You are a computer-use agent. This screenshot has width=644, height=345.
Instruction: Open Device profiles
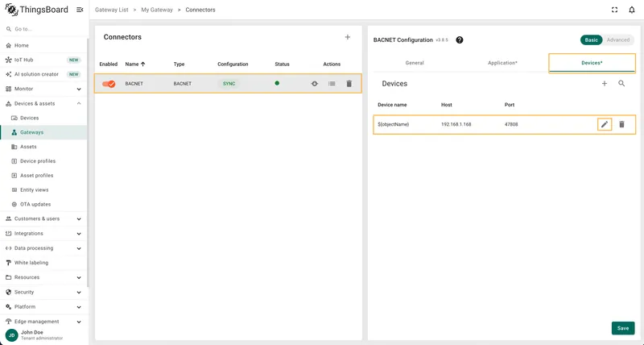tap(43, 161)
